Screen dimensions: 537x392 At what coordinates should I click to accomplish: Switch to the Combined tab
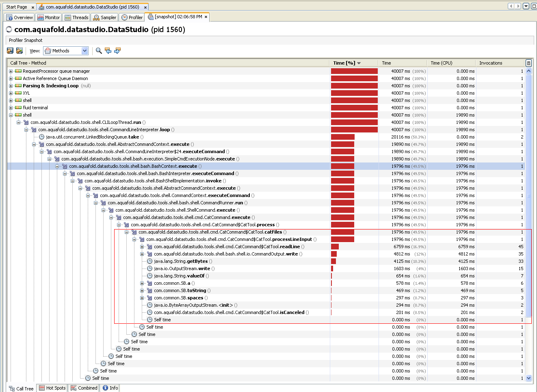pos(84,388)
